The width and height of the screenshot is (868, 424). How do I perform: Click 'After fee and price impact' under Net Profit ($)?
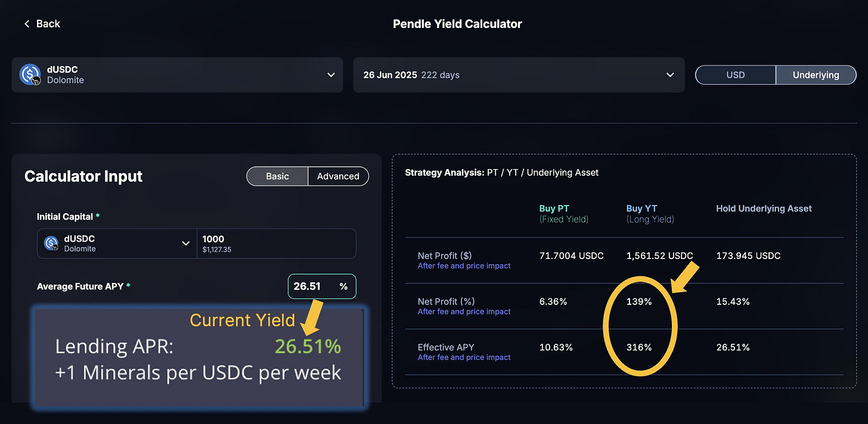point(464,266)
